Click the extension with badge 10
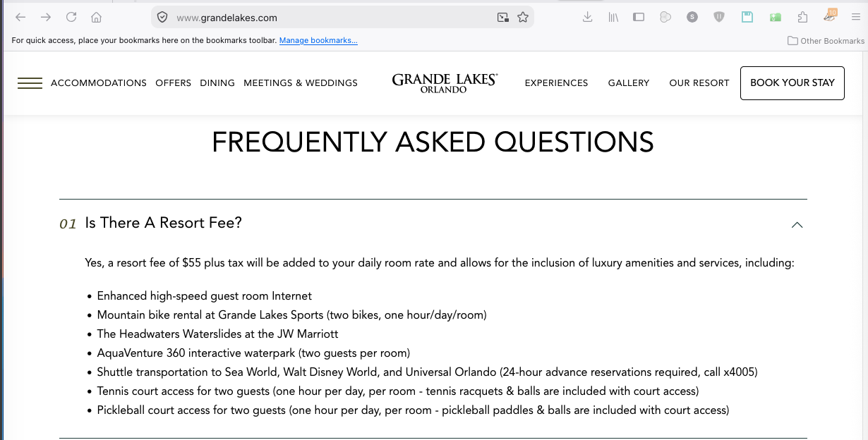 [830, 16]
